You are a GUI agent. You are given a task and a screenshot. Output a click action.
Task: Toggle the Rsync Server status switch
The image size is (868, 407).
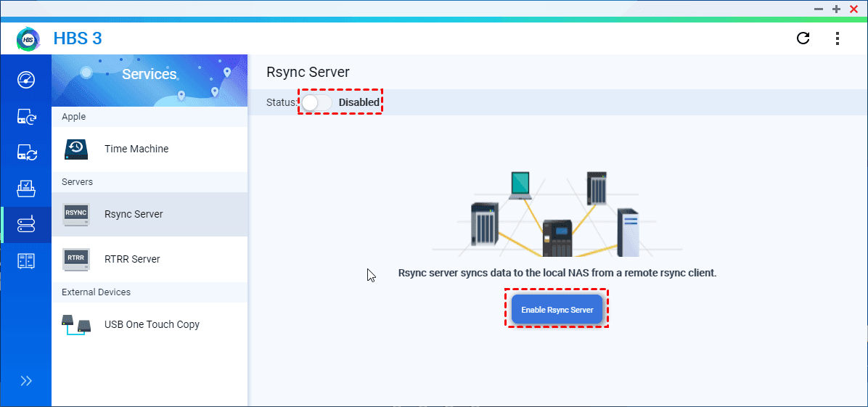(316, 103)
